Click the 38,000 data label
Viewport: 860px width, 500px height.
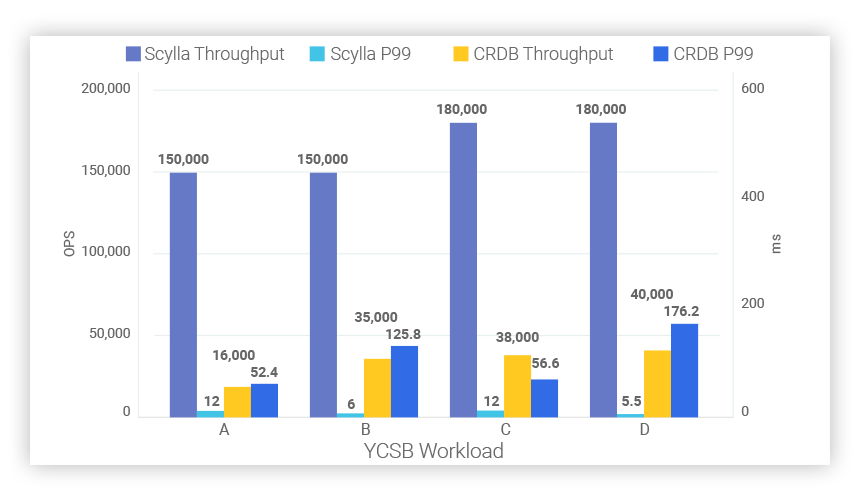pyautogui.click(x=517, y=337)
